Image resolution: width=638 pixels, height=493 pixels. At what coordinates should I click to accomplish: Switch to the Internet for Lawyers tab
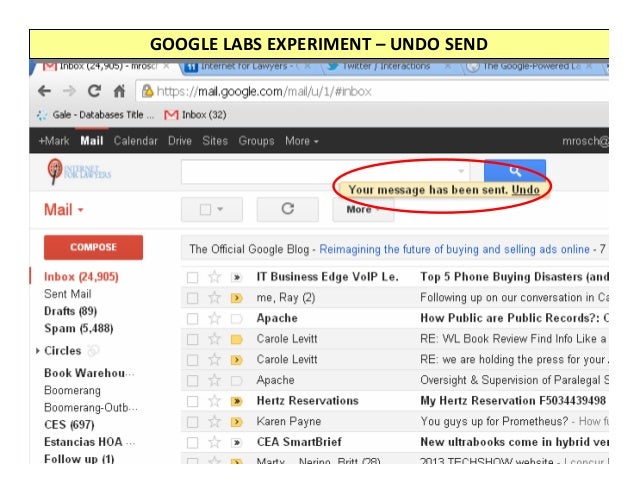click(248, 66)
